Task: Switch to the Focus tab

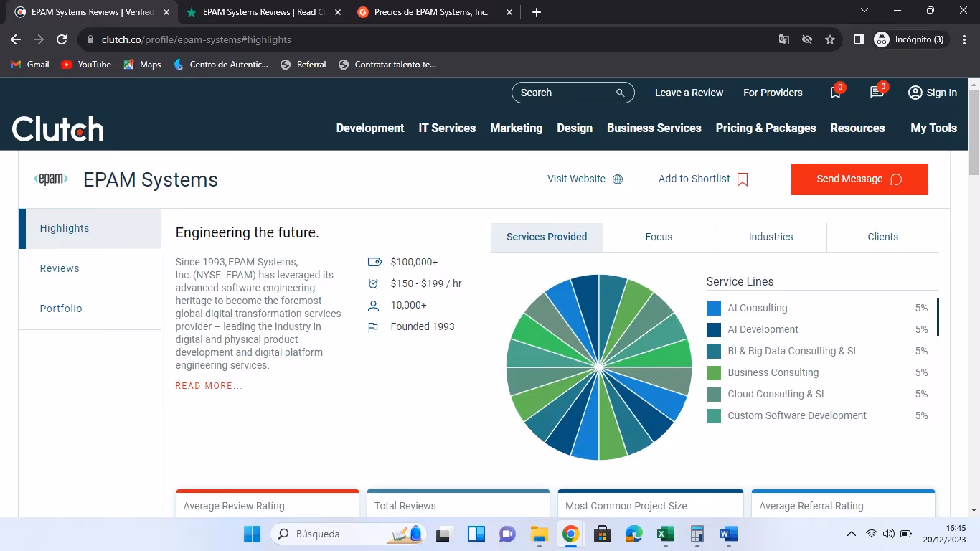Action: pyautogui.click(x=659, y=237)
